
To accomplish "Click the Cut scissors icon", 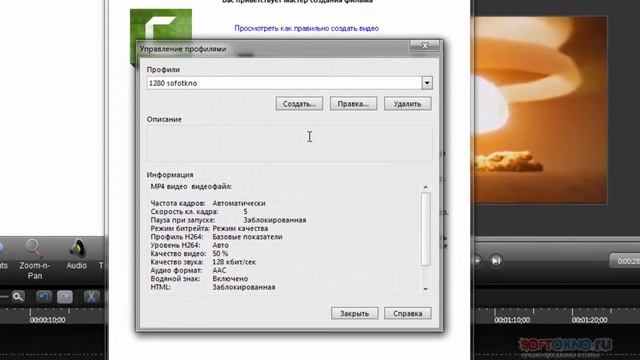I will point(91,297).
